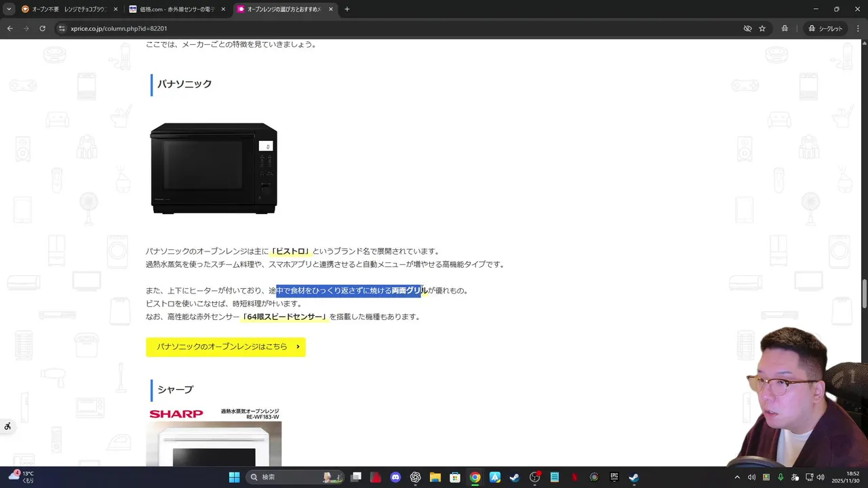Click the 「64眼スピードセンサー」 highlighted text
868x488 pixels.
point(285,317)
